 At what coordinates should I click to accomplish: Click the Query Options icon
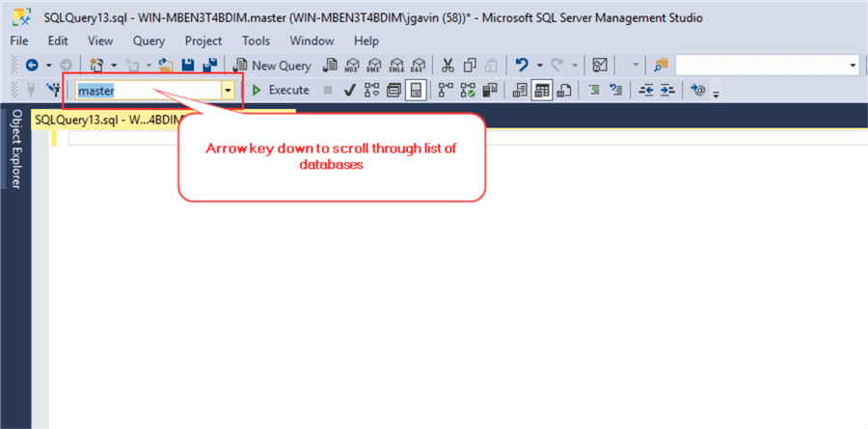393,90
